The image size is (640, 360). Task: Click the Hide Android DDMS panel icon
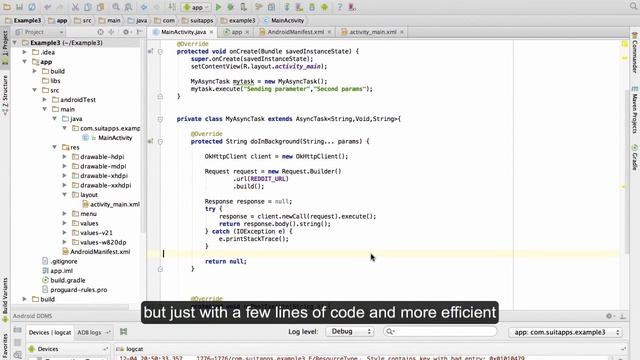point(623,316)
